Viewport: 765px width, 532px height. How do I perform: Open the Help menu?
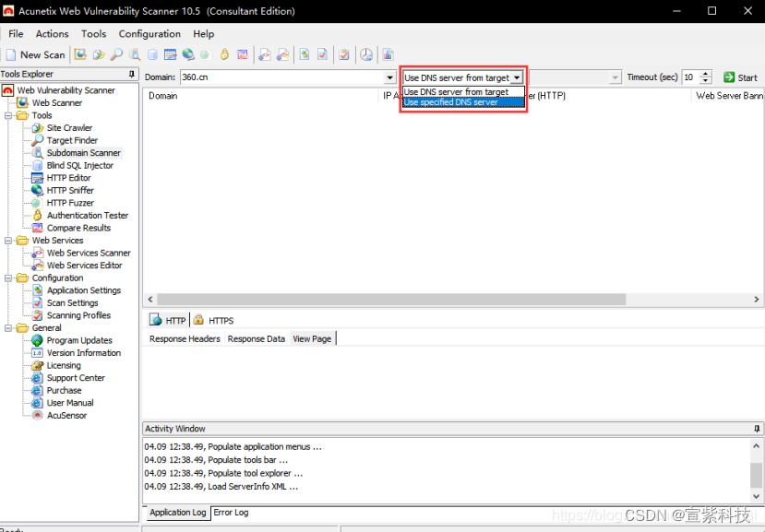coord(203,33)
